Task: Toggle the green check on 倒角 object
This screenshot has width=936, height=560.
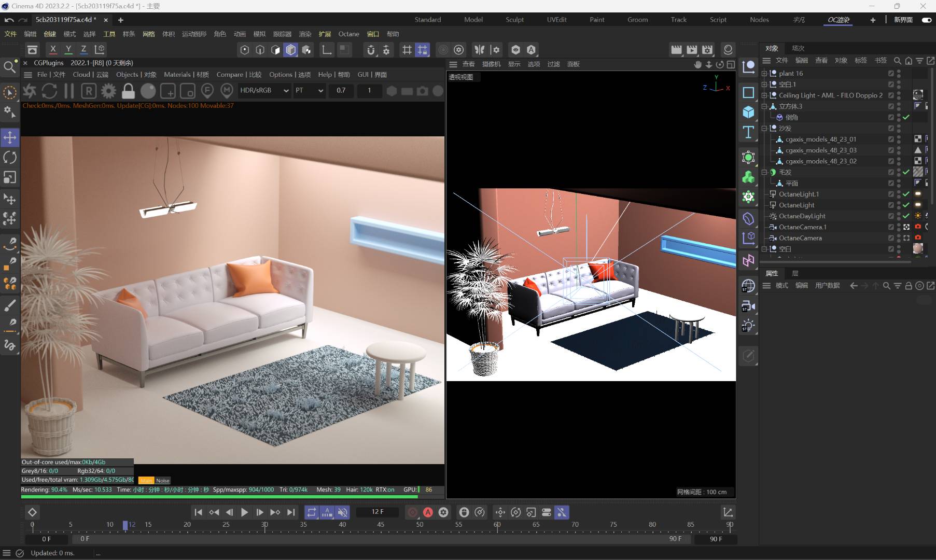Action: 906,117
